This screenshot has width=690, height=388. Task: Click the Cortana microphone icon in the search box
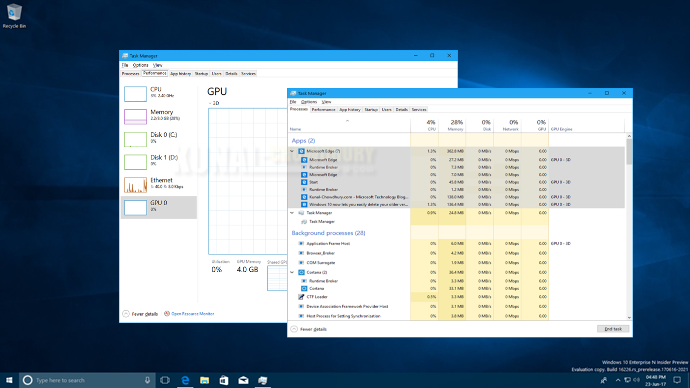pos(147,380)
